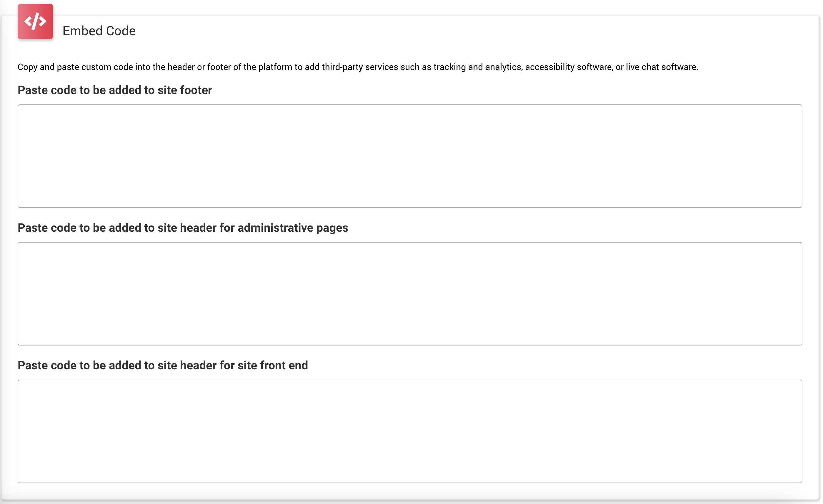823x504 pixels.
Task: Focus the site footer code box
Action: click(410, 156)
